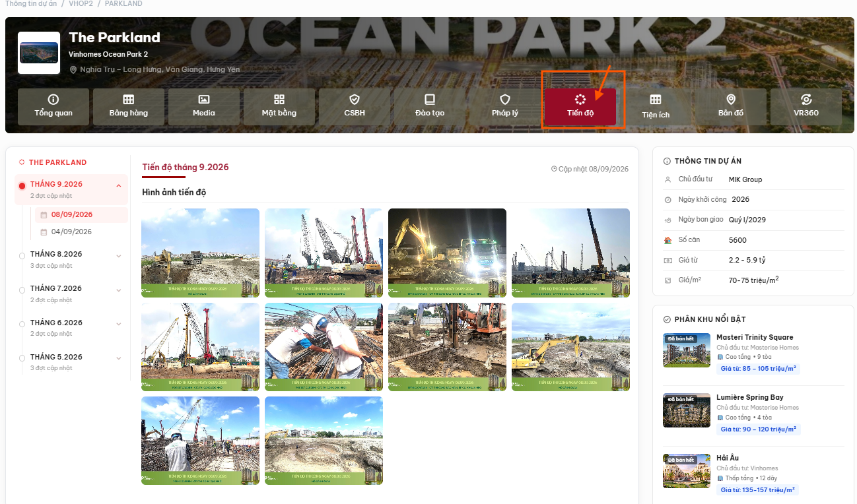Click the clock icon beside Cập nhật 08/09/2026
The width and height of the screenshot is (857, 504).
[554, 169]
